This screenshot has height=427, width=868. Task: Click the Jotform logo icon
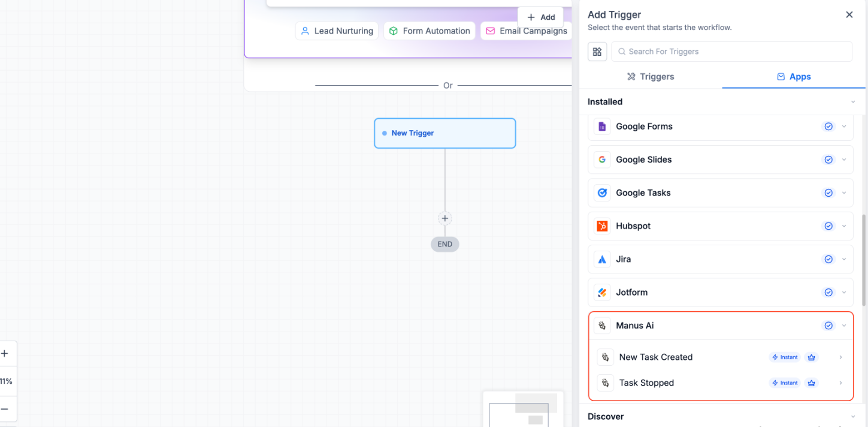pos(602,293)
